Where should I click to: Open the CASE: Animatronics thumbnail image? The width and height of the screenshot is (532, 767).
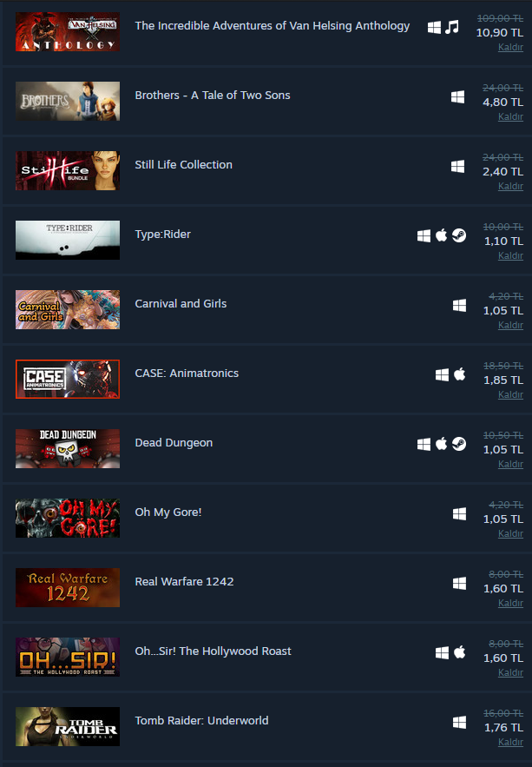[x=68, y=379]
